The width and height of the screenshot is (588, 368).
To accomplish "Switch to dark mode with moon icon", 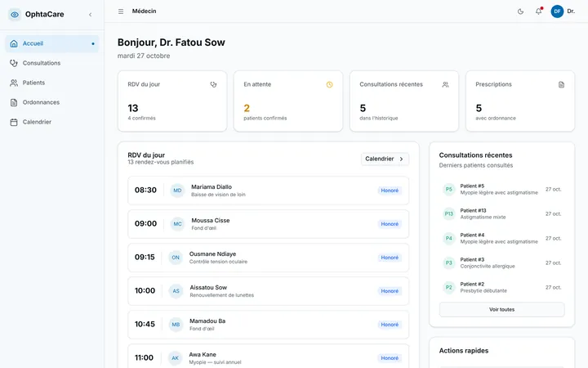I will (x=520, y=11).
